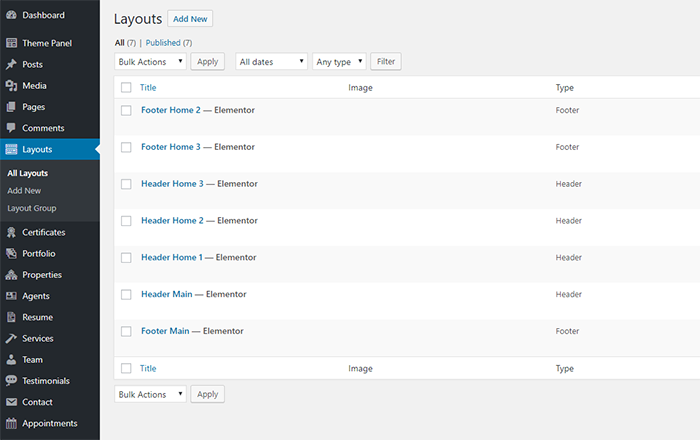
Task: Click the Appointments calendar icon
Action: point(11,423)
